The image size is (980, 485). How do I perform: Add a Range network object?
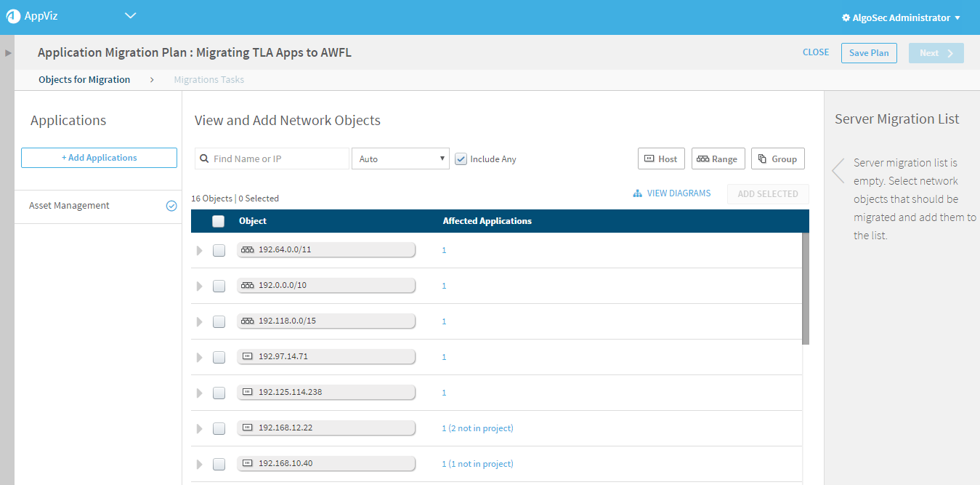point(718,159)
